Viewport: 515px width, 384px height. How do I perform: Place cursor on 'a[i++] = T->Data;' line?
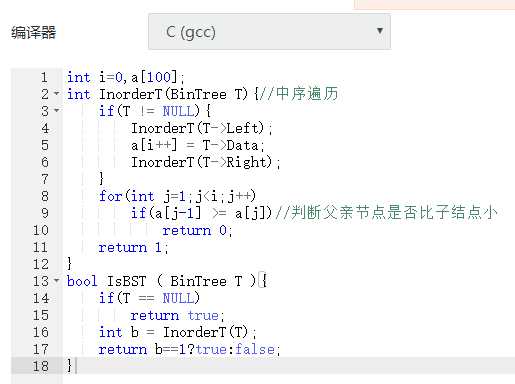(x=198, y=145)
